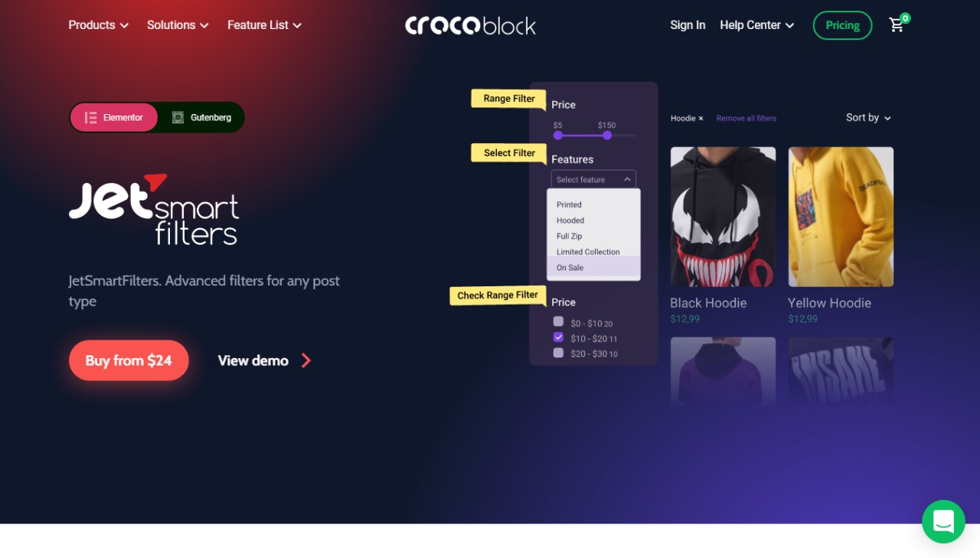Image resolution: width=980 pixels, height=558 pixels.
Task: Click the Crocoblock logo
Action: point(470,25)
